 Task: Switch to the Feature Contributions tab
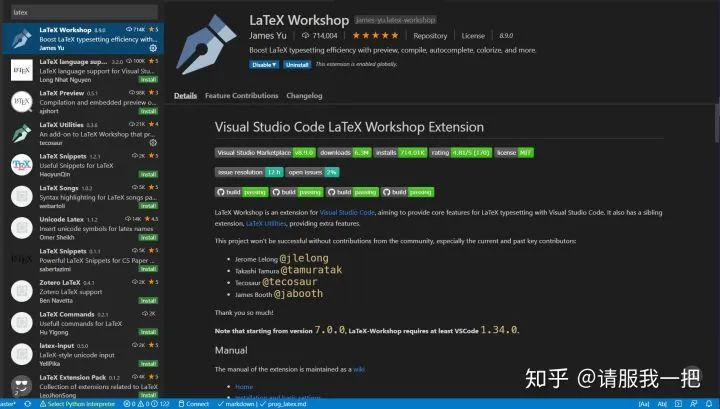pyautogui.click(x=242, y=95)
